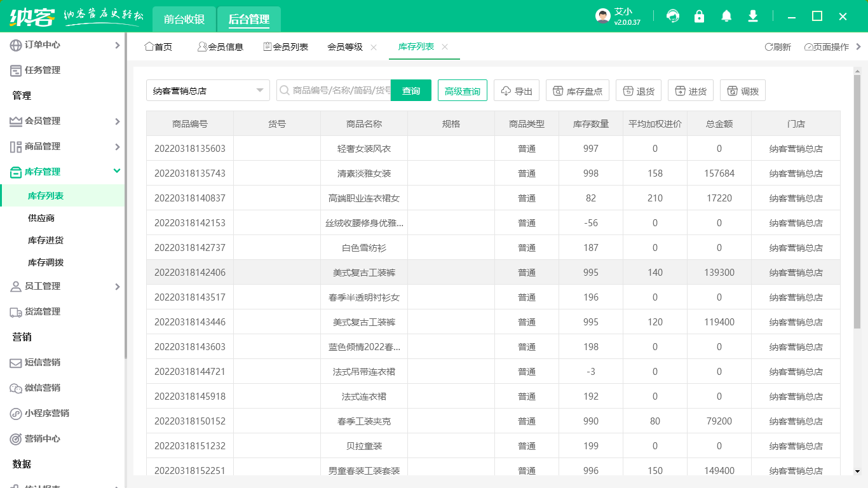This screenshot has height=488, width=868.
Task: Click the arrow right of 页面操作
Action: click(859, 46)
